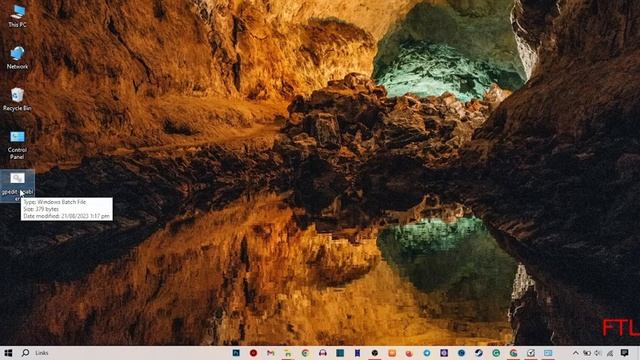Show hidden system tray icons chevron
This screenshot has width=640, height=360.
point(576,353)
